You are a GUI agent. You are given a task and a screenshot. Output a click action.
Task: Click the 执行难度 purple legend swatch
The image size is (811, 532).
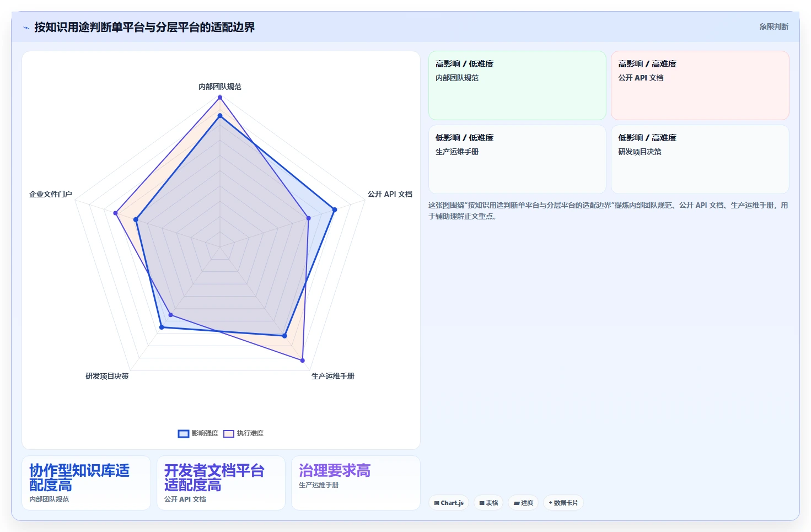[229, 433]
